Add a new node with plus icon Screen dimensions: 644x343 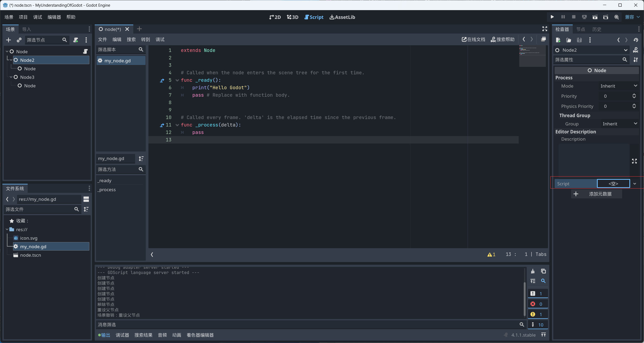click(9, 40)
